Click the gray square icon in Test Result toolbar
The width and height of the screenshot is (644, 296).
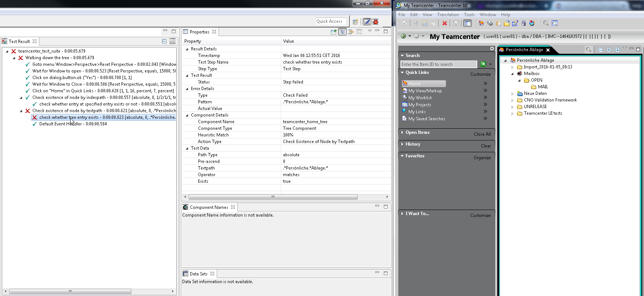click(x=173, y=42)
